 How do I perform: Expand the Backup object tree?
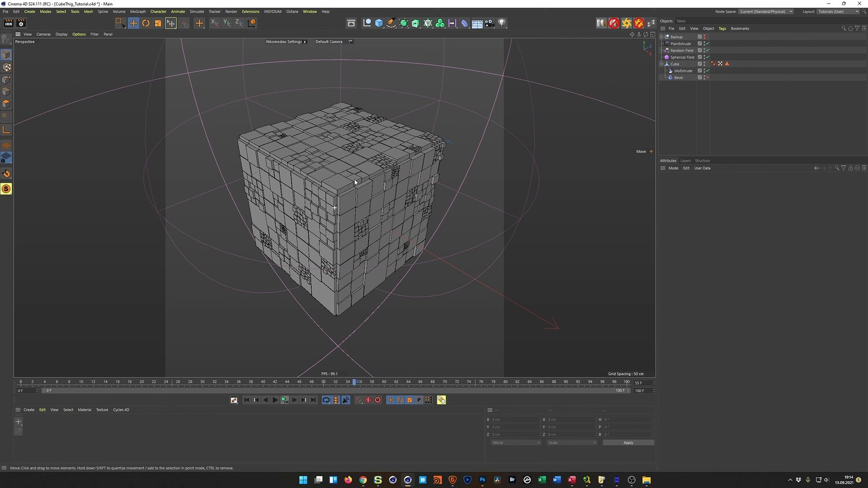[661, 36]
